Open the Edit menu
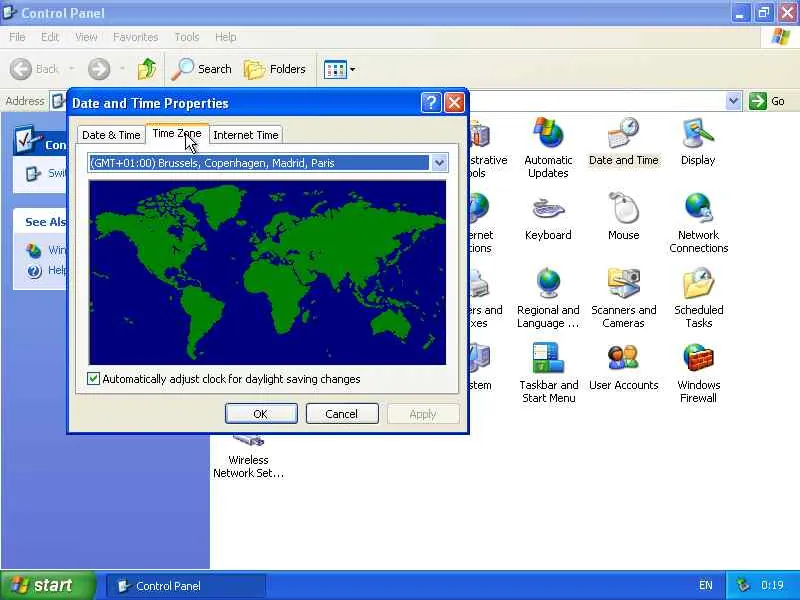The image size is (800, 600). [49, 37]
